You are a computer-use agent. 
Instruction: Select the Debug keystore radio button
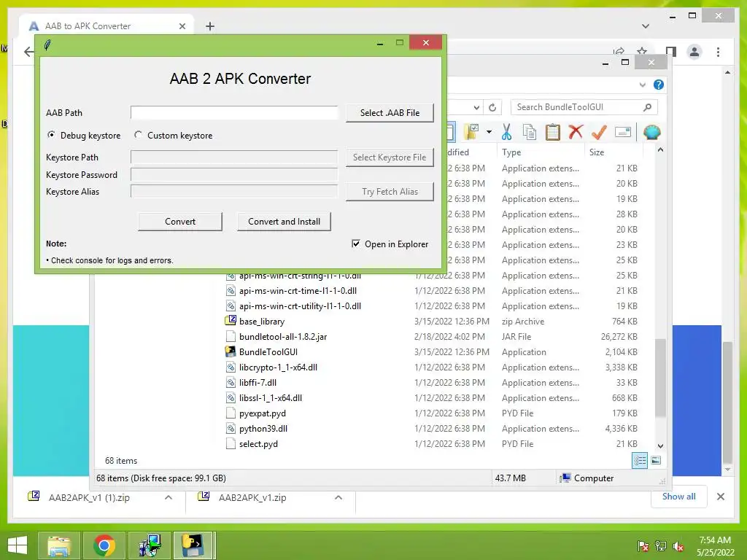(51, 135)
